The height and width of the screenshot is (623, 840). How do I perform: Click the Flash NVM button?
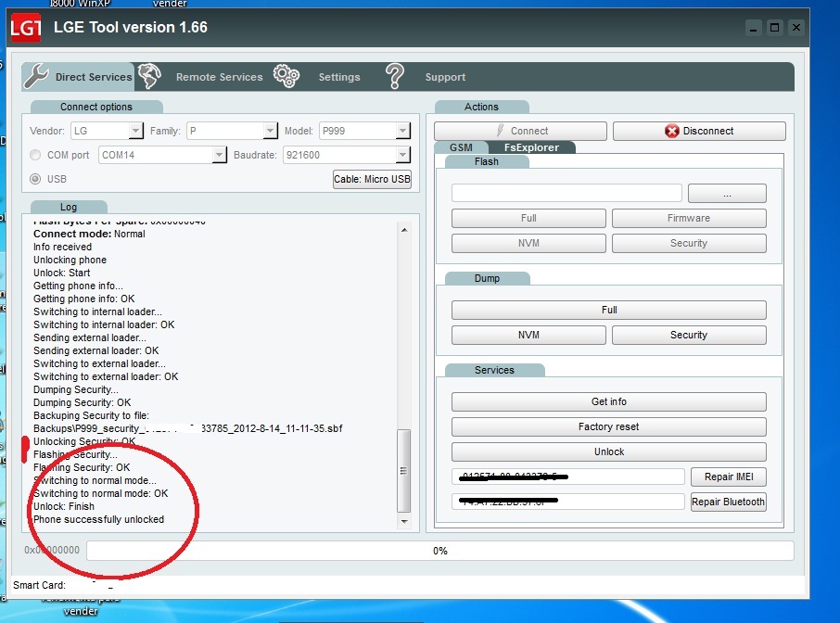[x=528, y=243]
